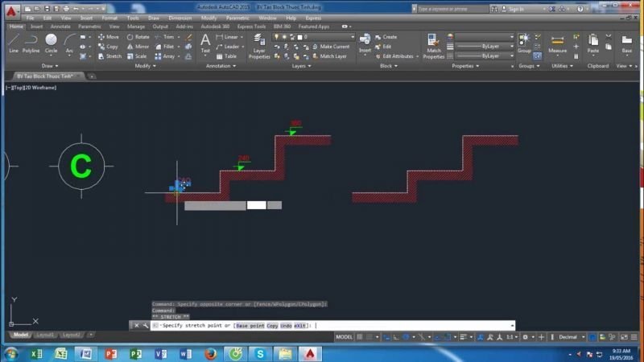
Task: Activate the Mirror tool
Action: click(138, 47)
